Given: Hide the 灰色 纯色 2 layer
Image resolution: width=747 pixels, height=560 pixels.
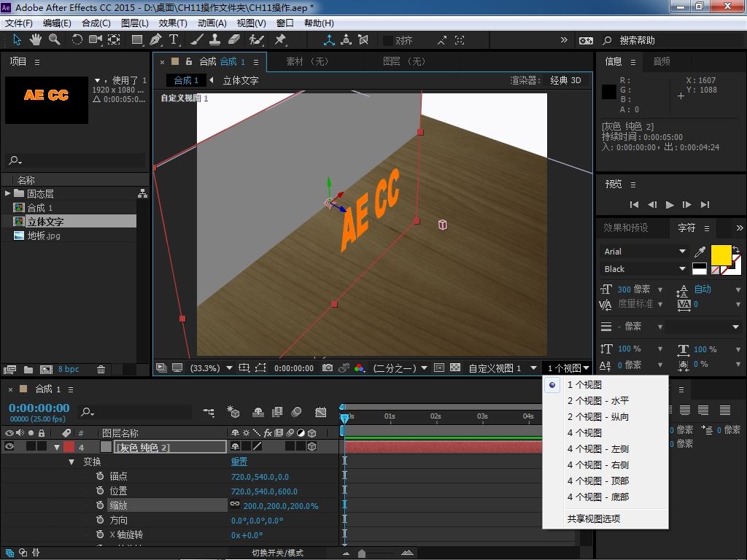Looking at the screenshot, I should pyautogui.click(x=9, y=447).
